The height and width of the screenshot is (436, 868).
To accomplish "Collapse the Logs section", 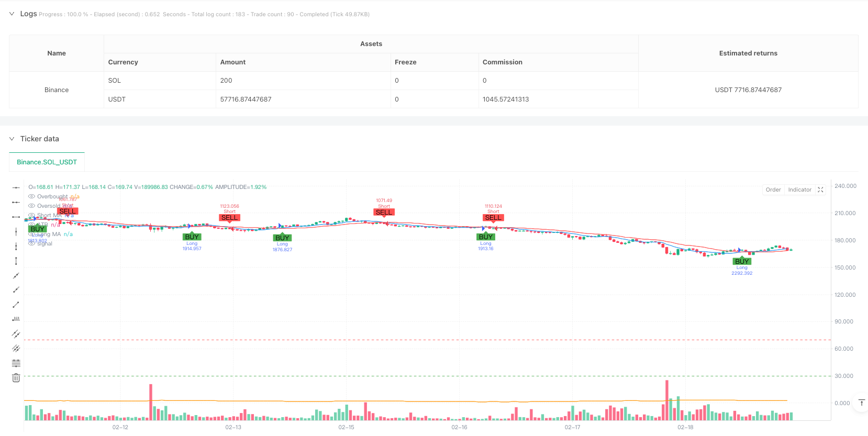I will click(x=12, y=14).
